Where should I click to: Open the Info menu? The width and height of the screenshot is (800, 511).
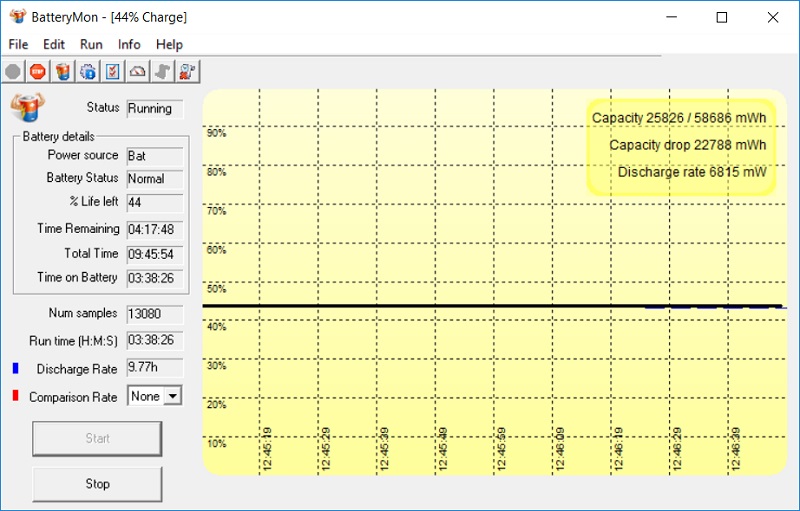pos(129,44)
